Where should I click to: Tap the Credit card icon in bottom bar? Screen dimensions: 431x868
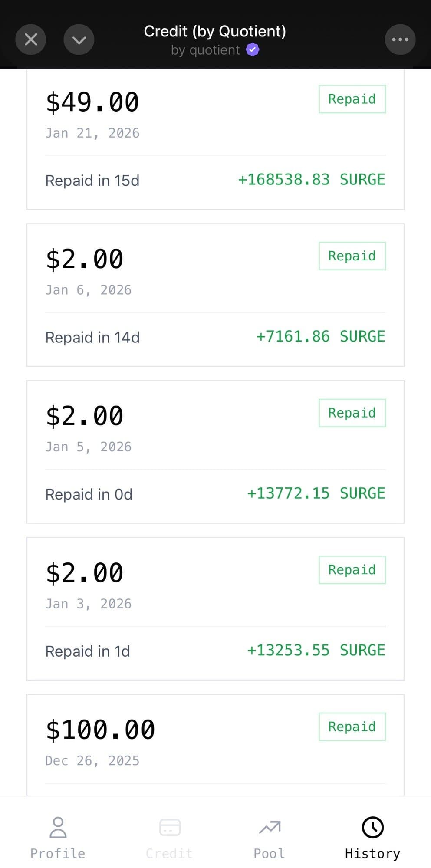tap(170, 827)
